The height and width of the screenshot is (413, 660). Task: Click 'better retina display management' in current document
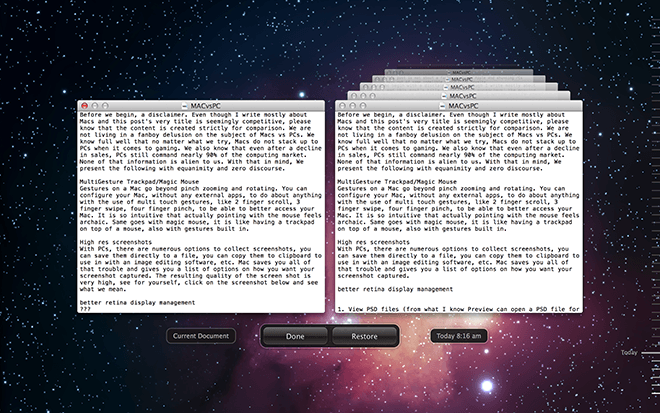(x=137, y=302)
